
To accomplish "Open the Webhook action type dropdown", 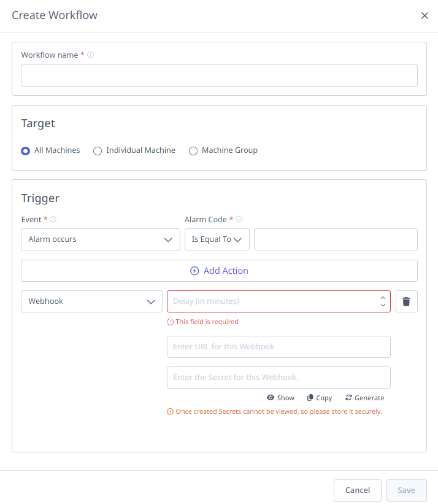I will [x=91, y=301].
